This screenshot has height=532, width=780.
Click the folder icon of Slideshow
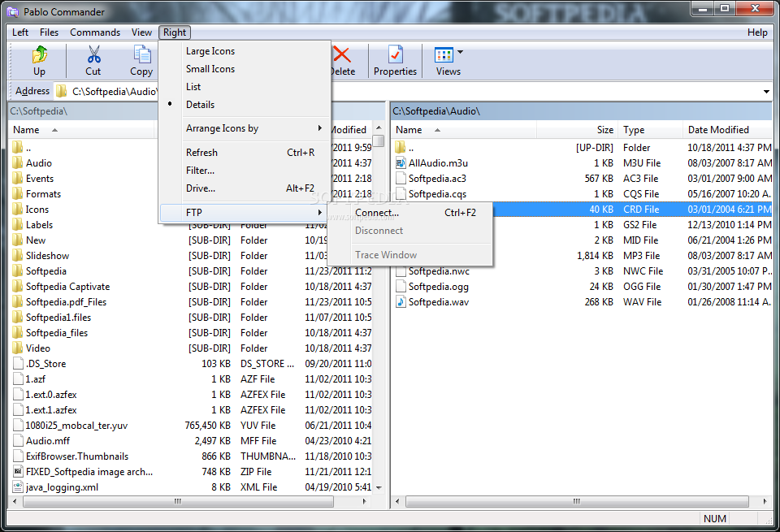[x=18, y=255]
